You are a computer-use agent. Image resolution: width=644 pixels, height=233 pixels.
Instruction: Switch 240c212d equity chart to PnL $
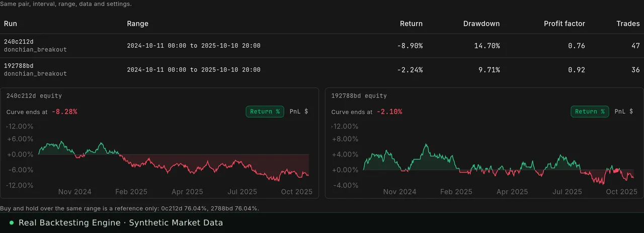299,112
